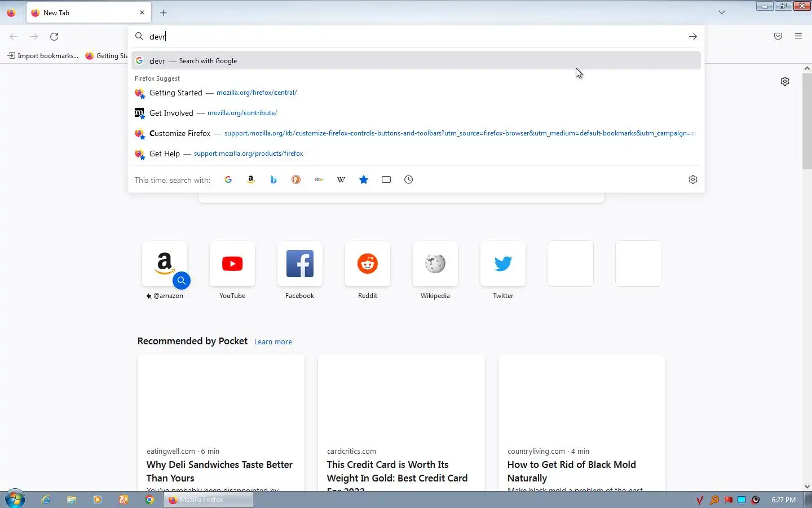Image resolution: width=812 pixels, height=508 pixels.
Task: Click Mozilla Firefox taskbar button
Action: coord(208,500)
